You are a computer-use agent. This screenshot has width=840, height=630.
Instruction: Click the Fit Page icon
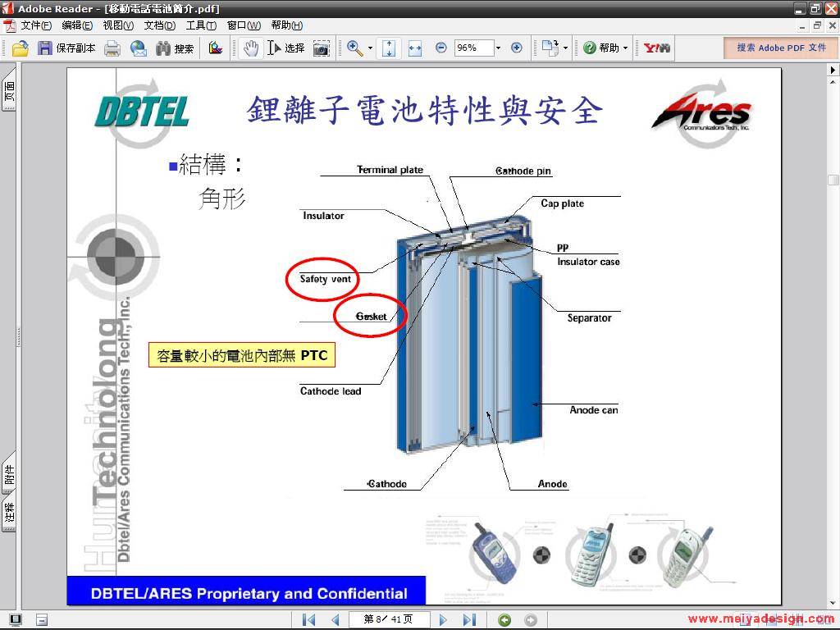tap(389, 48)
